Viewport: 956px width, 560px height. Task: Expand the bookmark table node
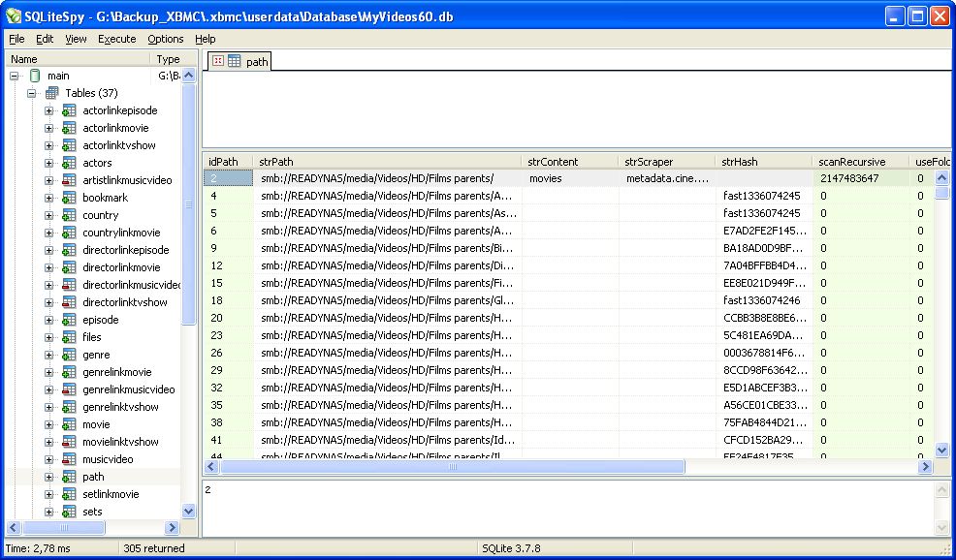[x=49, y=198]
